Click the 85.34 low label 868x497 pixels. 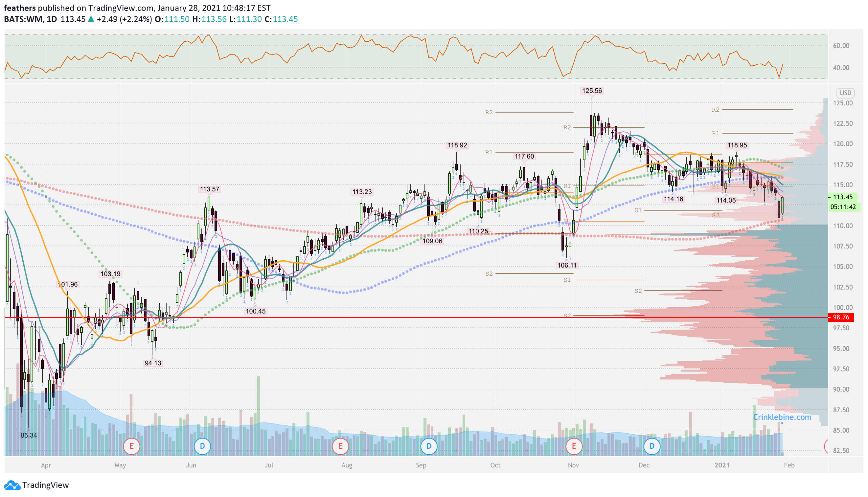tap(29, 436)
